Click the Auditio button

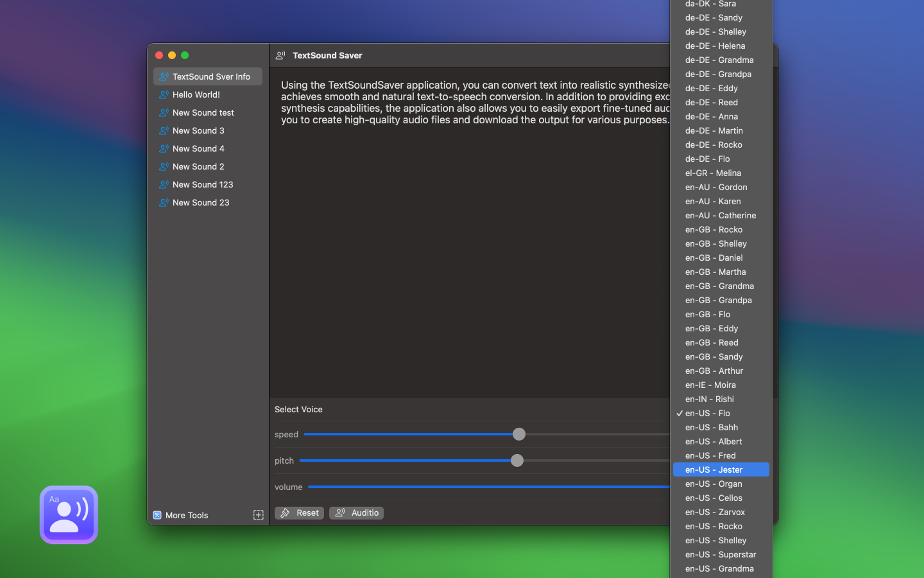(x=356, y=512)
